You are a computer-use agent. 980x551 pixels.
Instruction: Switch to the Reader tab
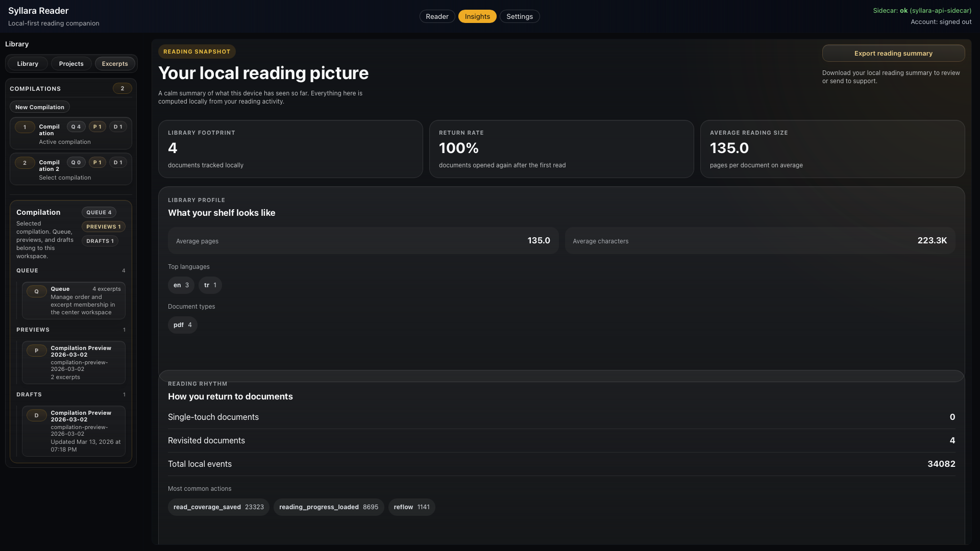[x=437, y=16]
